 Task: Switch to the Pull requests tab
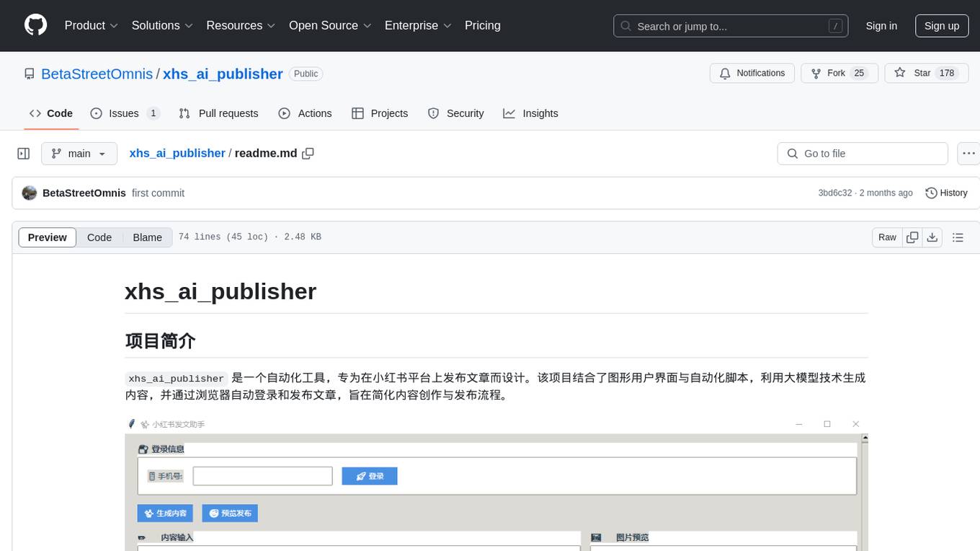218,113
